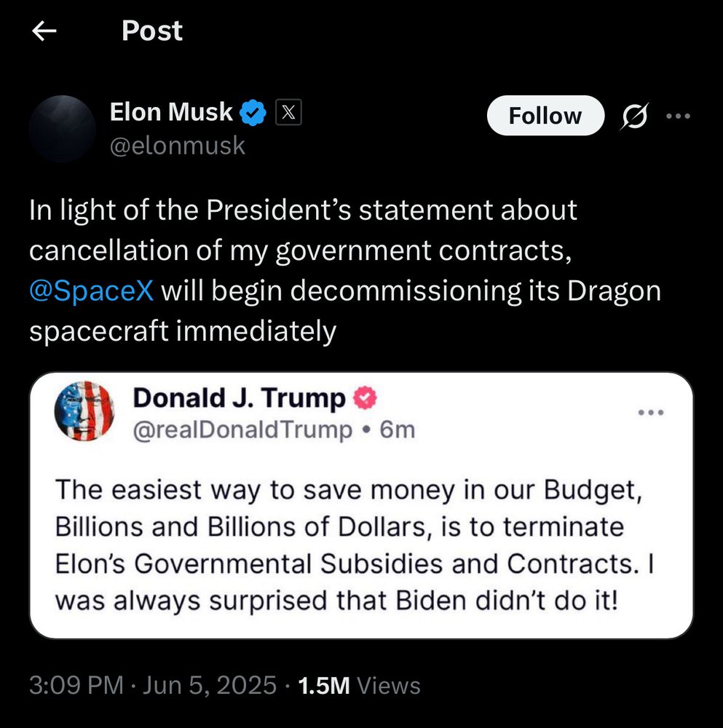Click the Donald J. Trump name
Image resolution: width=723 pixels, height=728 pixels.
(240, 397)
